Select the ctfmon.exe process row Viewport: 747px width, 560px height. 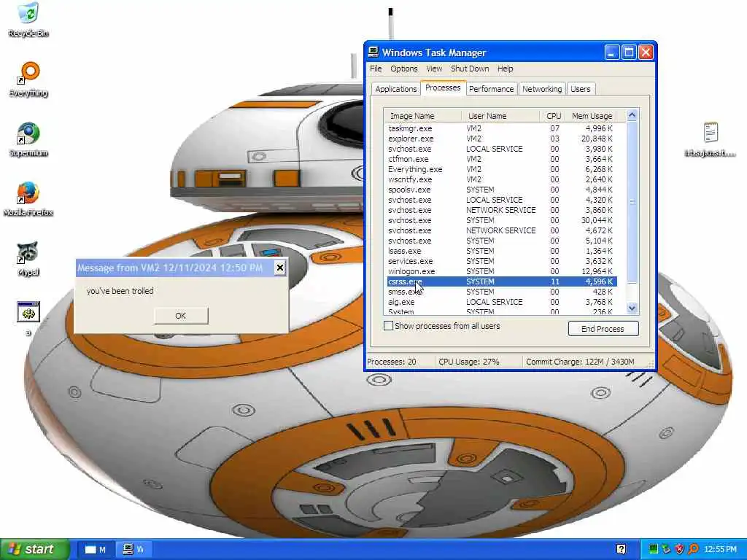[x=502, y=159]
